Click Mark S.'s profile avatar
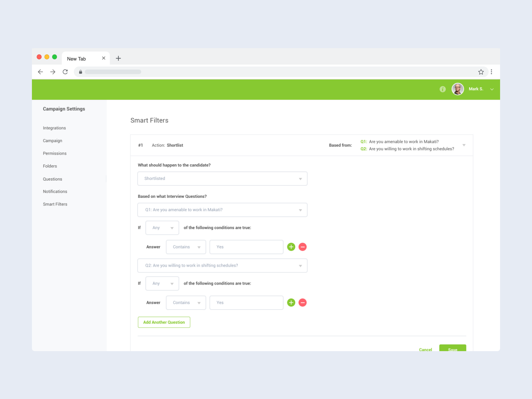 coord(458,89)
